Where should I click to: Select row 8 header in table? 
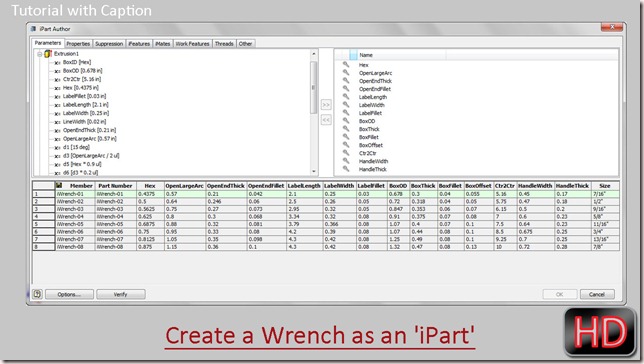click(44, 247)
